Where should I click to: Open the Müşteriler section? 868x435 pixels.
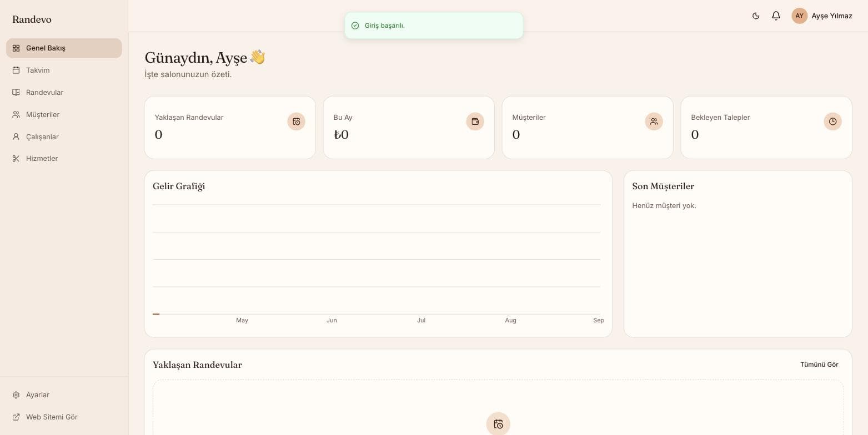tap(64, 115)
